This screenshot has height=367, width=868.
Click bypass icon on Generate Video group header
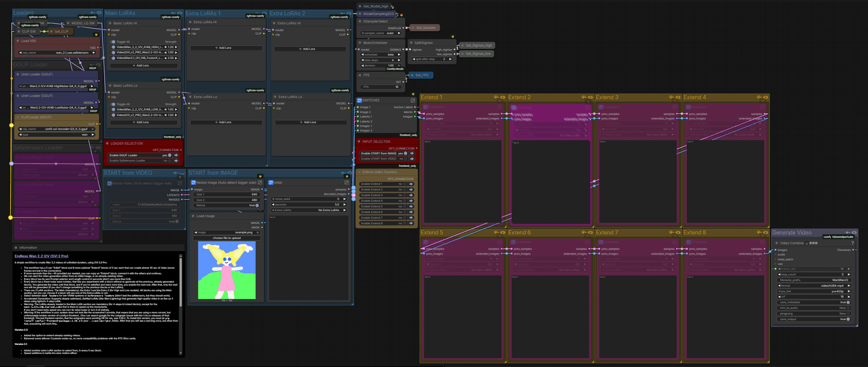tap(848, 232)
